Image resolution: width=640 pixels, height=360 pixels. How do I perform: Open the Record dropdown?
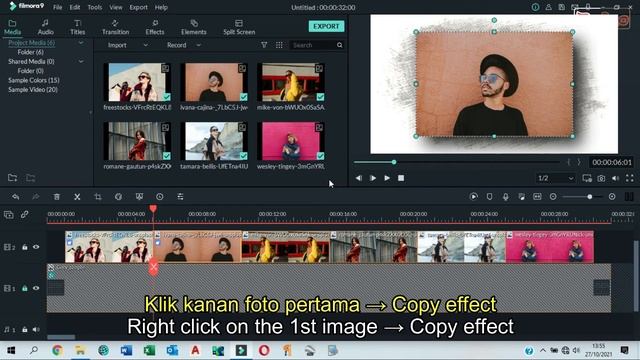184,45
